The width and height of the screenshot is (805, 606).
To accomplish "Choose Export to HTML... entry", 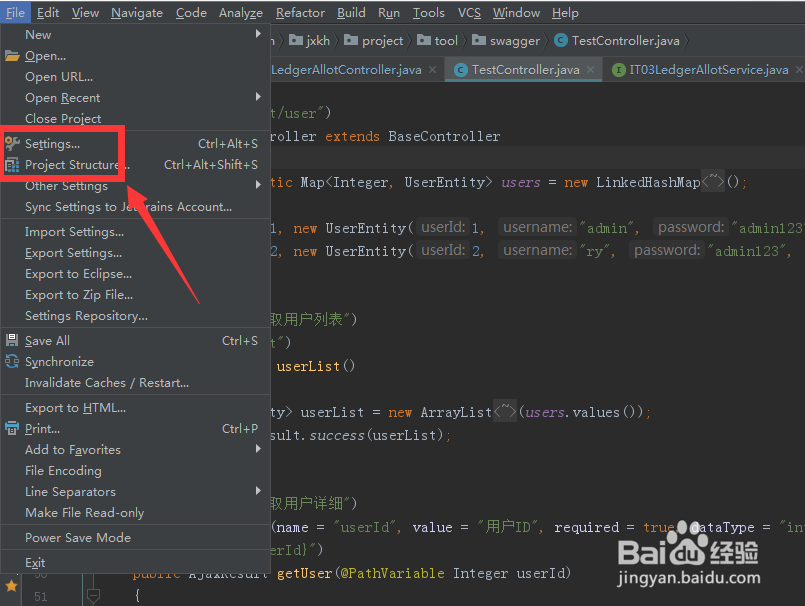I will coord(136,408).
